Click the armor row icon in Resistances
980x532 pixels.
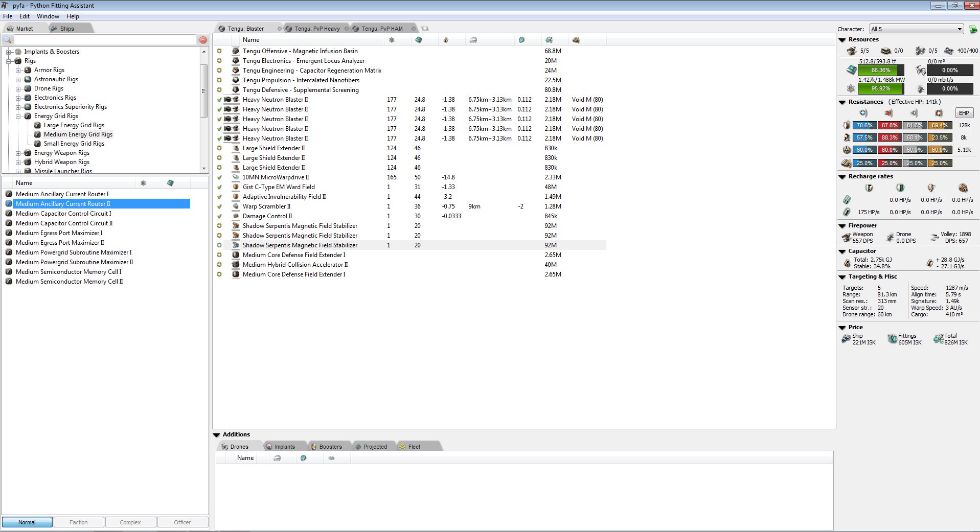click(x=847, y=137)
